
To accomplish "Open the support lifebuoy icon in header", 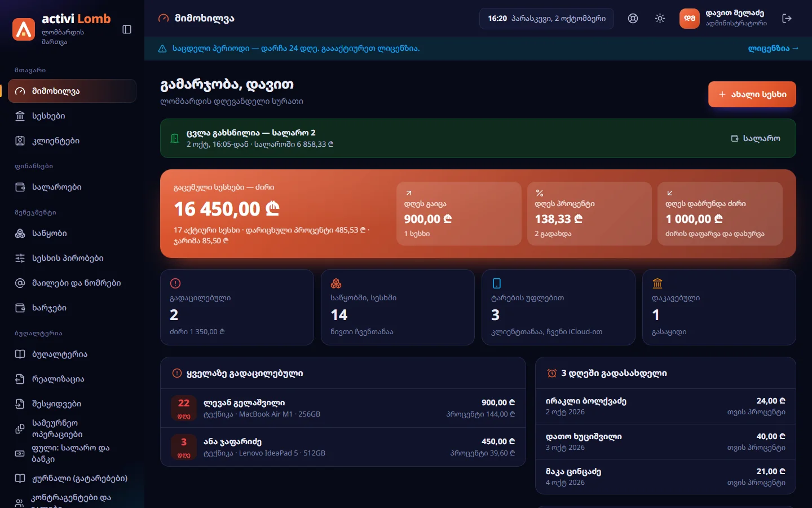I will [x=633, y=19].
